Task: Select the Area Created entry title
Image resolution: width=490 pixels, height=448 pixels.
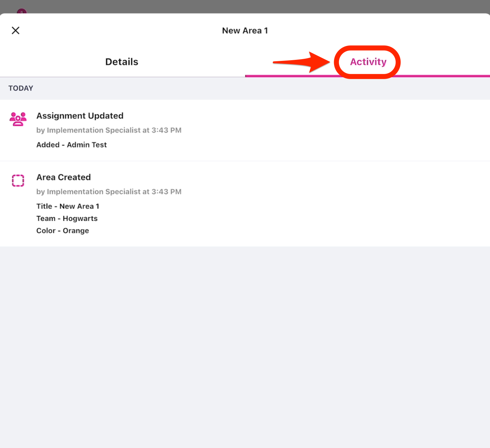Action: pos(63,177)
